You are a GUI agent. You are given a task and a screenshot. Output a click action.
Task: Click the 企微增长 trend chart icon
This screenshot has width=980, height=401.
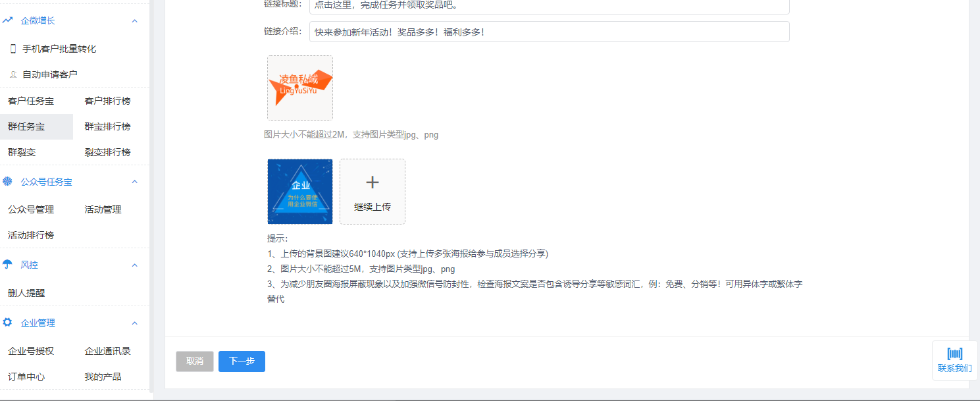pos(8,20)
